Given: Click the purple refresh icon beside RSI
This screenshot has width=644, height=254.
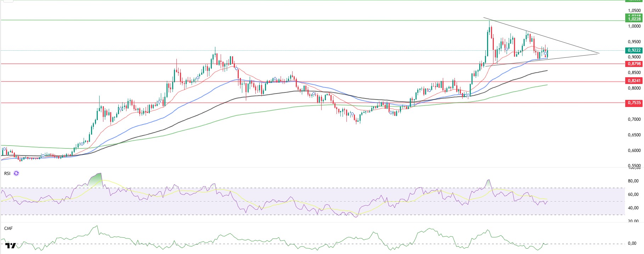Looking at the screenshot, I should tap(16, 173).
